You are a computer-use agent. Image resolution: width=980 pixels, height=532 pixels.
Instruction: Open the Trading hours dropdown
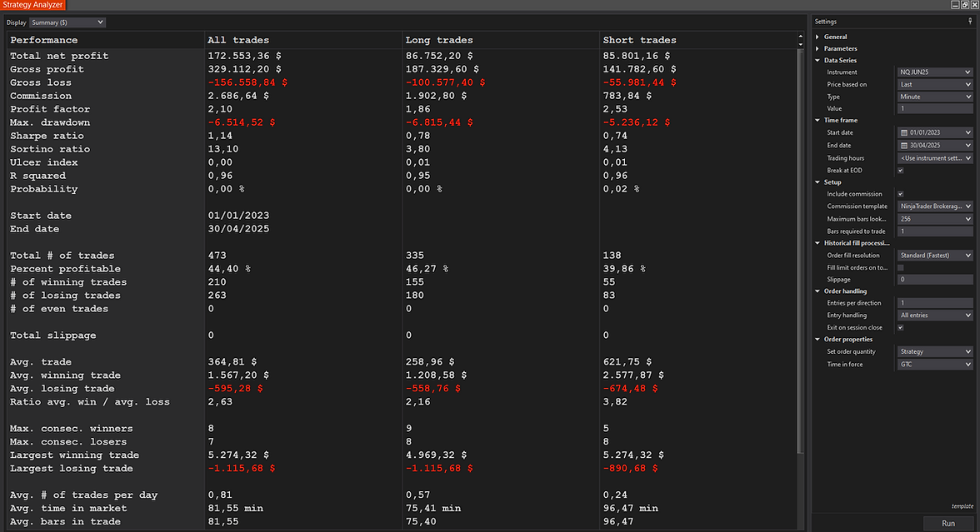(x=935, y=158)
